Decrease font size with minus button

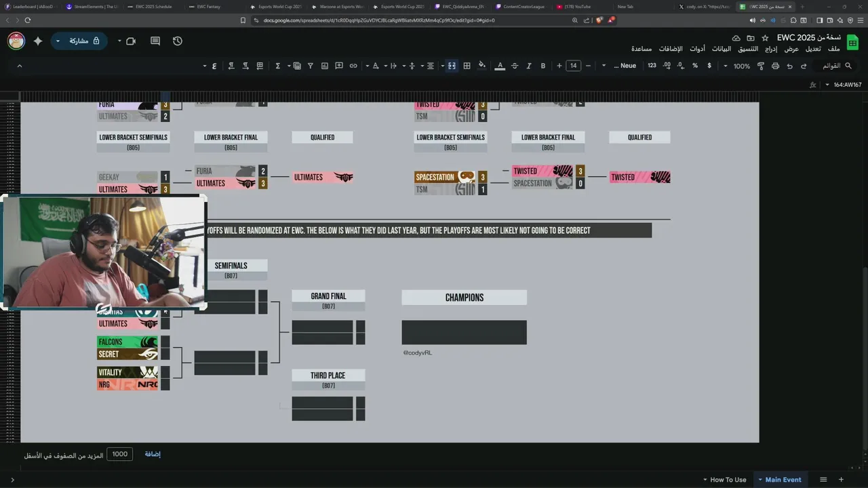(x=588, y=66)
